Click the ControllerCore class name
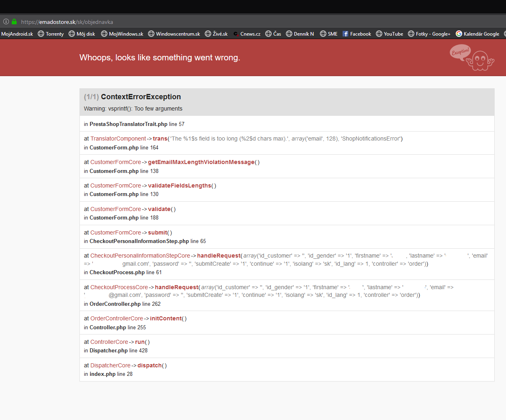The image size is (506, 420). [x=109, y=342]
